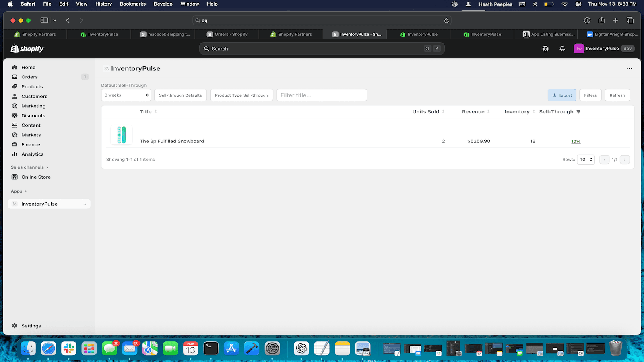Click the Export button
Screen dimensions: 644x362
point(562,95)
